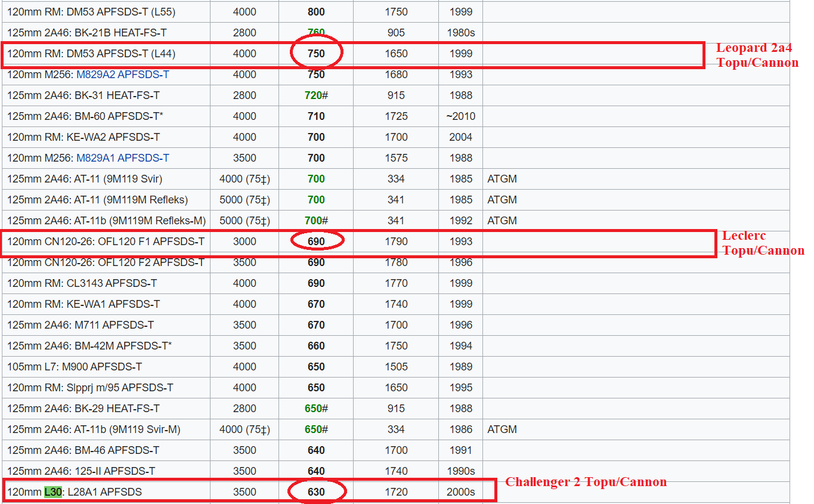The width and height of the screenshot is (814, 504).
Task: Select ATGM note in 9M119 Svir-M row
Action: (x=502, y=429)
